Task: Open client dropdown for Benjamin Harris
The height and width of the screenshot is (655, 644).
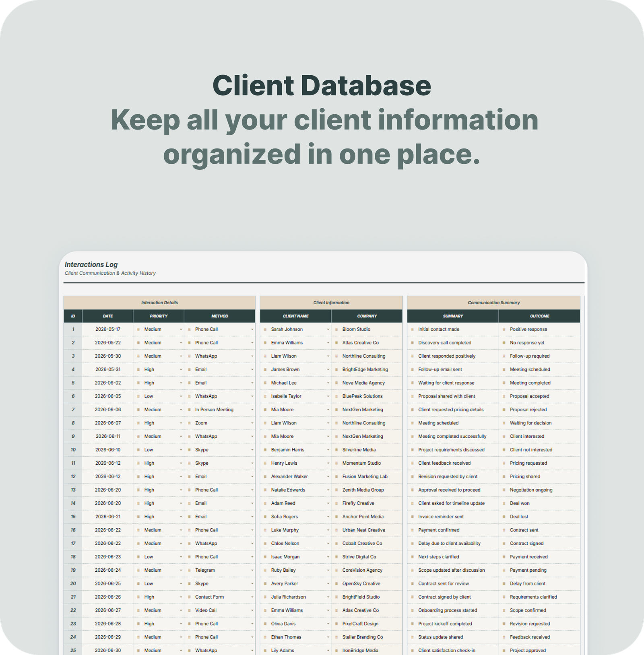Action: coord(328,450)
